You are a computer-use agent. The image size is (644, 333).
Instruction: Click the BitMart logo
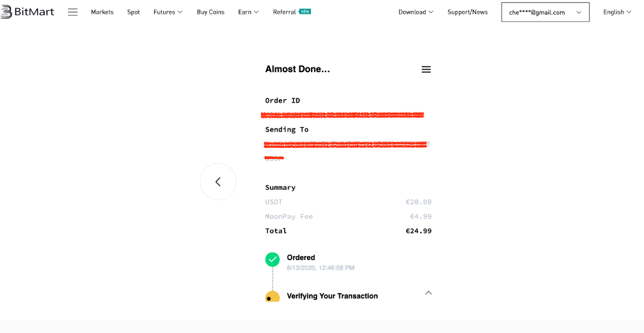[28, 12]
